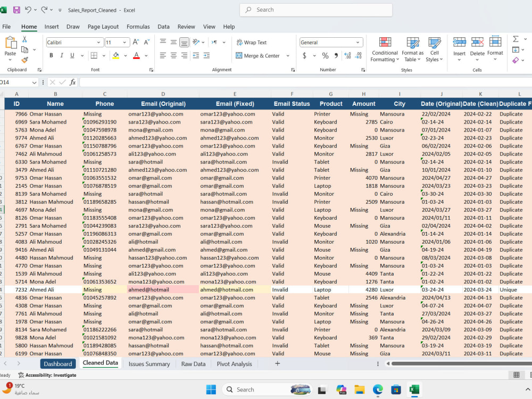The image size is (532, 399).
Task: Click the Cut scissors icon
Action: coord(24,39)
